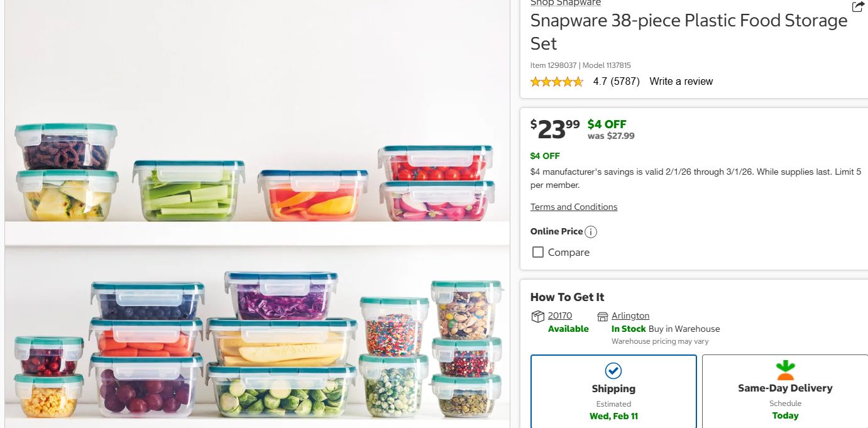
Task: Click the gold star rating icons
Action: pyautogui.click(x=557, y=81)
